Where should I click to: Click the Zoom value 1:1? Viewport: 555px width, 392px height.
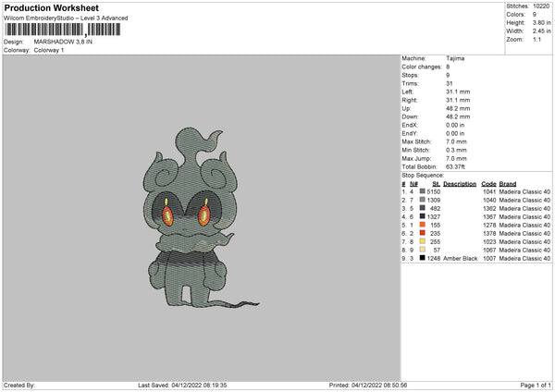coord(536,39)
